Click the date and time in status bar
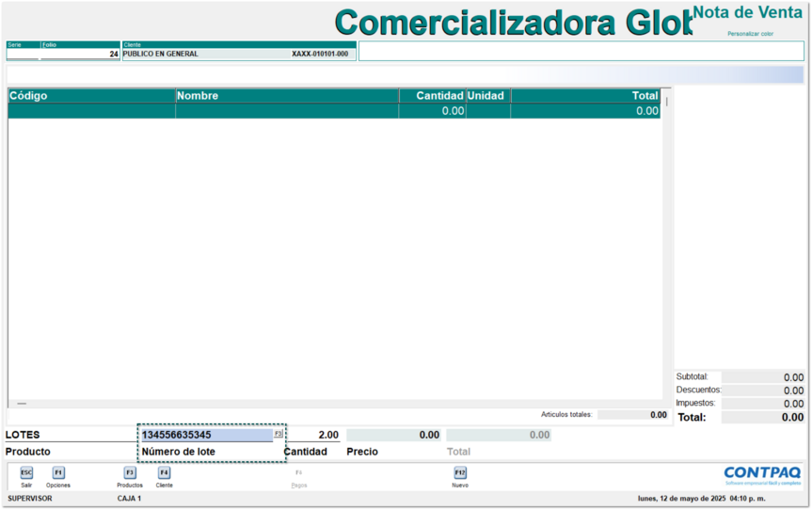This screenshot has width=812, height=510. click(702, 499)
